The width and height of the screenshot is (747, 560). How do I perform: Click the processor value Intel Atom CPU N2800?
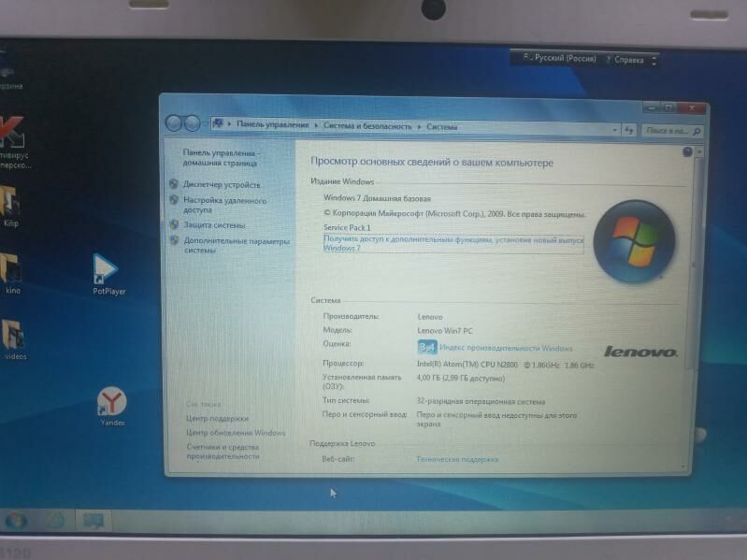point(506,365)
